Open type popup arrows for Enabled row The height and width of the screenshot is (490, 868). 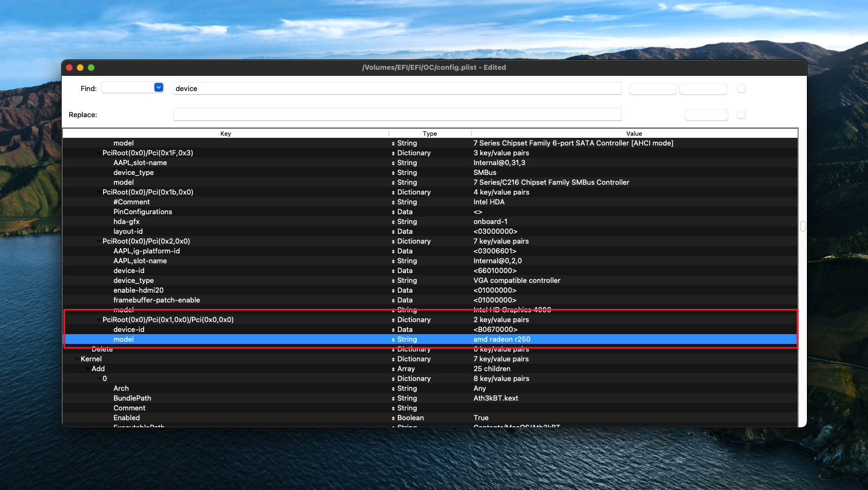click(393, 418)
